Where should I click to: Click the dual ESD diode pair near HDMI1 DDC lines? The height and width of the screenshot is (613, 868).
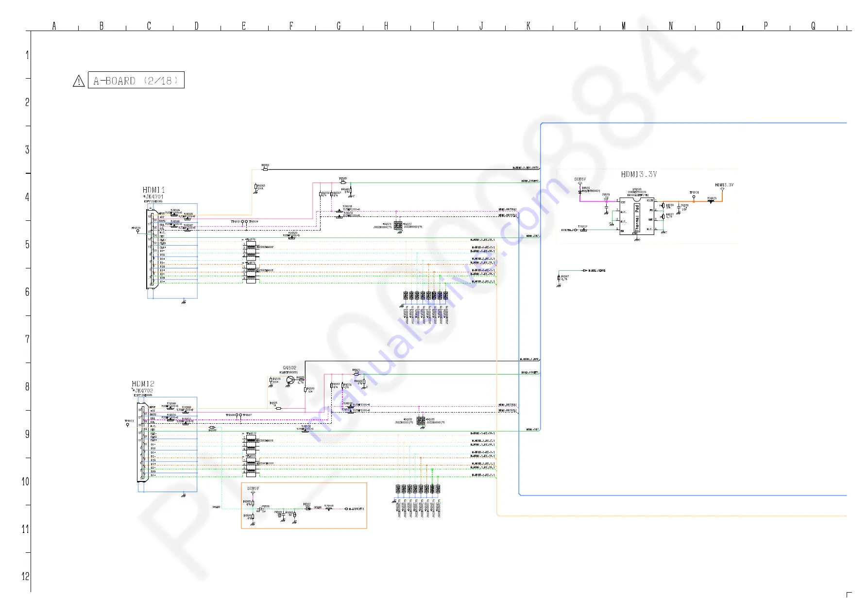(x=398, y=225)
